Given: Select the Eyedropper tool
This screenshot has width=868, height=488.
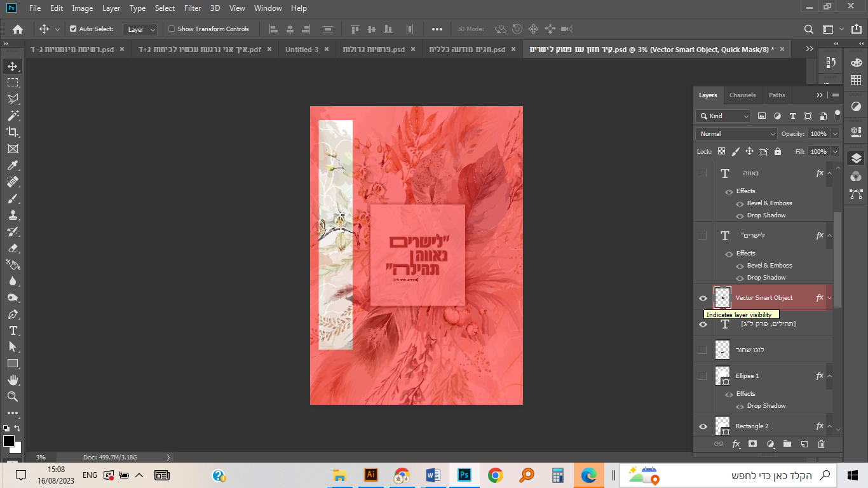Looking at the screenshot, I should pyautogui.click(x=13, y=165).
